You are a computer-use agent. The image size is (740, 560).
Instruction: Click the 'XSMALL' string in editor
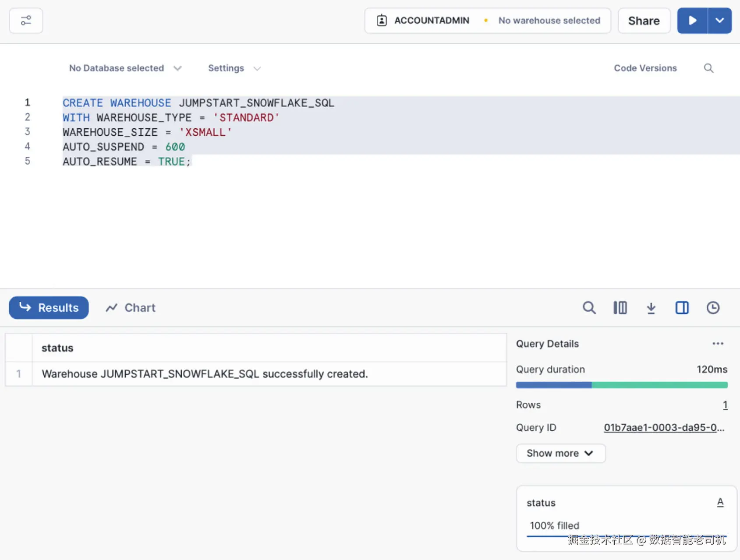point(205,132)
